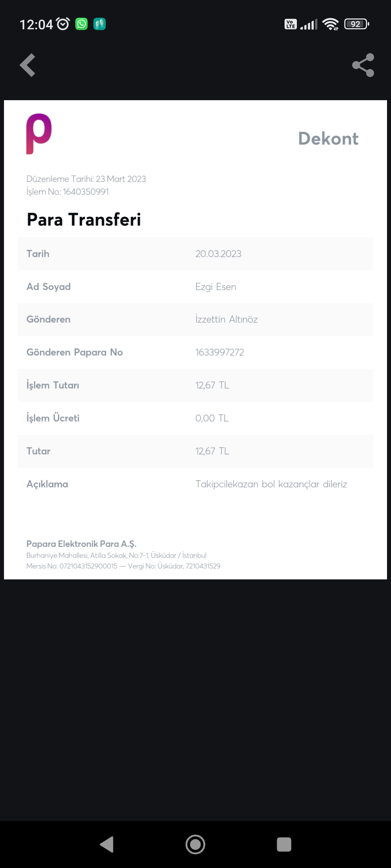Tap the Gönderen Papara No value 1633997272

point(220,352)
